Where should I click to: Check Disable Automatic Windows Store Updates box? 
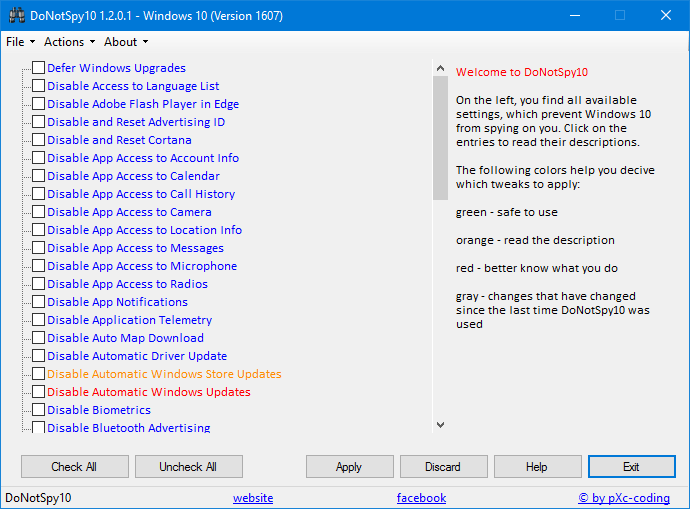click(38, 374)
